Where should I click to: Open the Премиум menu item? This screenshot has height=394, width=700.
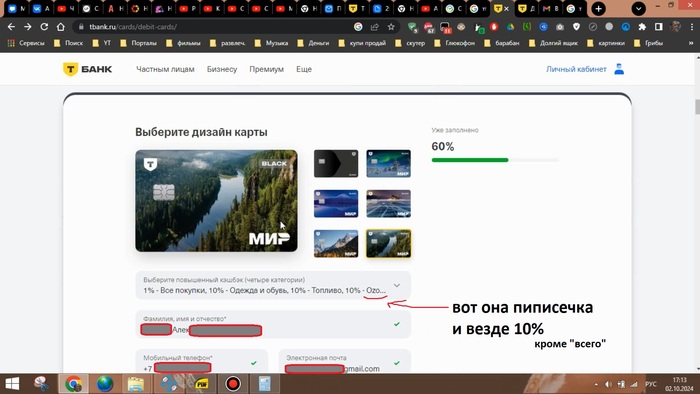coord(267,69)
